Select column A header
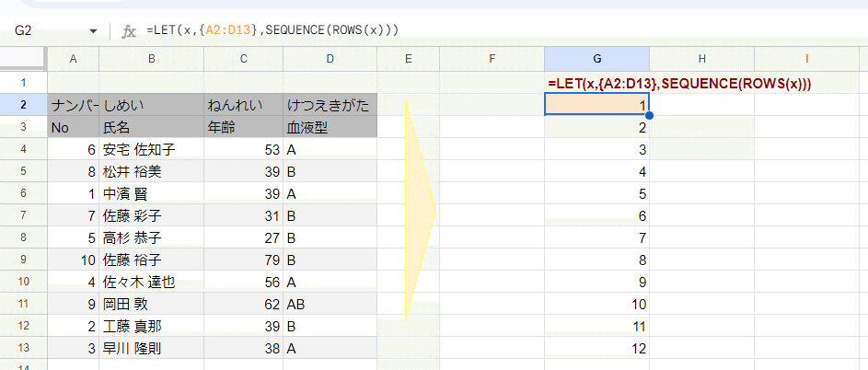The width and height of the screenshot is (868, 370). click(x=73, y=59)
